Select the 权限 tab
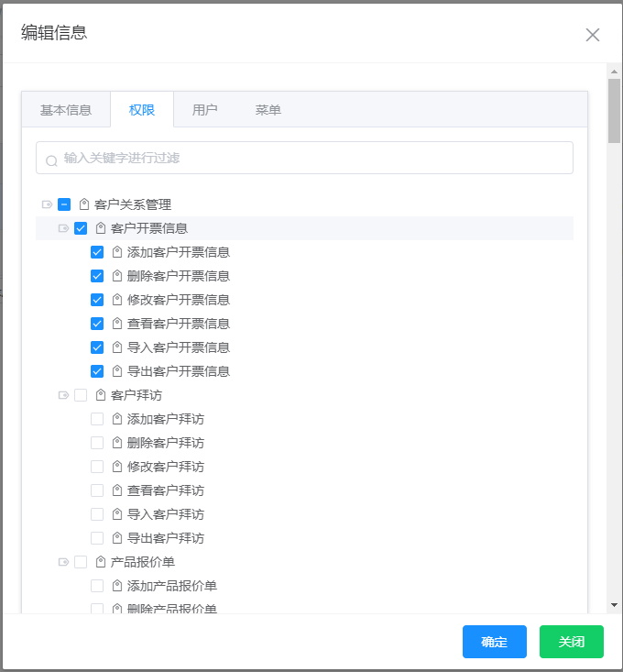This screenshot has width=623, height=672. pyautogui.click(x=142, y=110)
